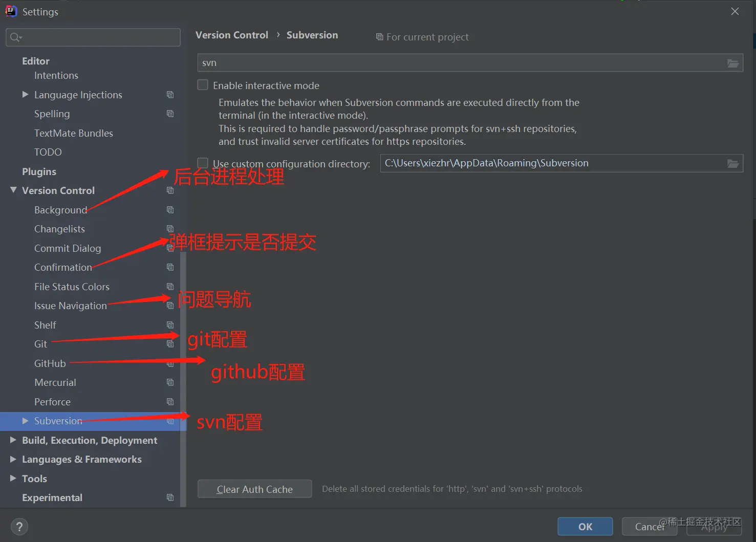Select the Shelf settings item

point(45,325)
